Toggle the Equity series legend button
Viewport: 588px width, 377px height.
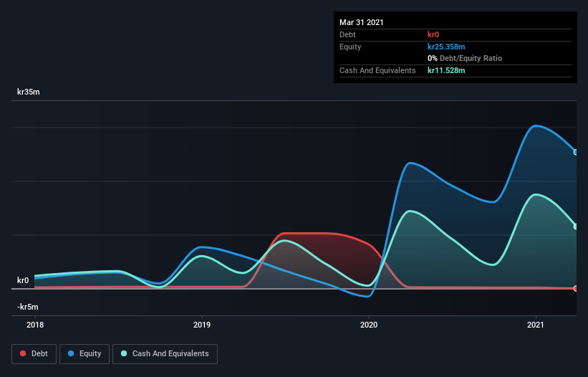(85, 354)
